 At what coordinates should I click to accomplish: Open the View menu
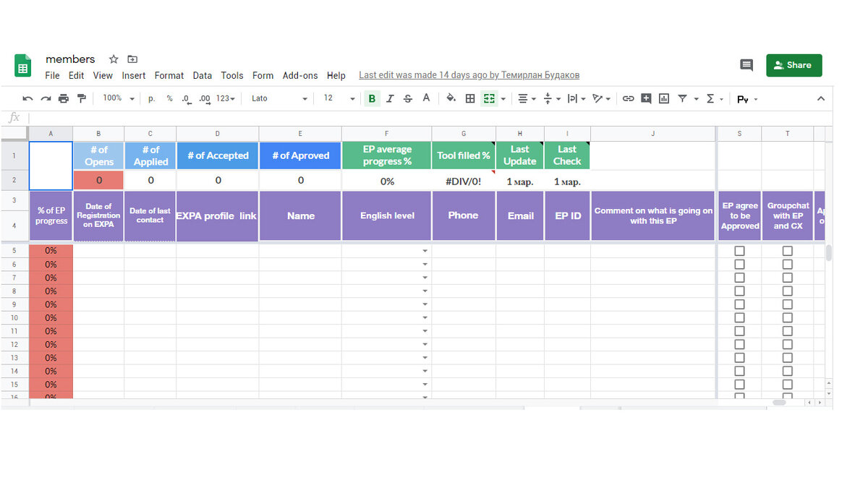(103, 75)
